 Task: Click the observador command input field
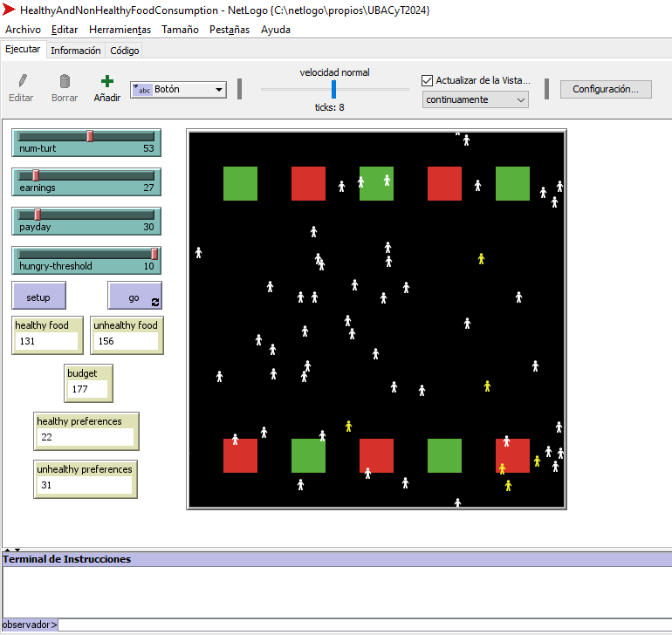pyautogui.click(x=362, y=625)
